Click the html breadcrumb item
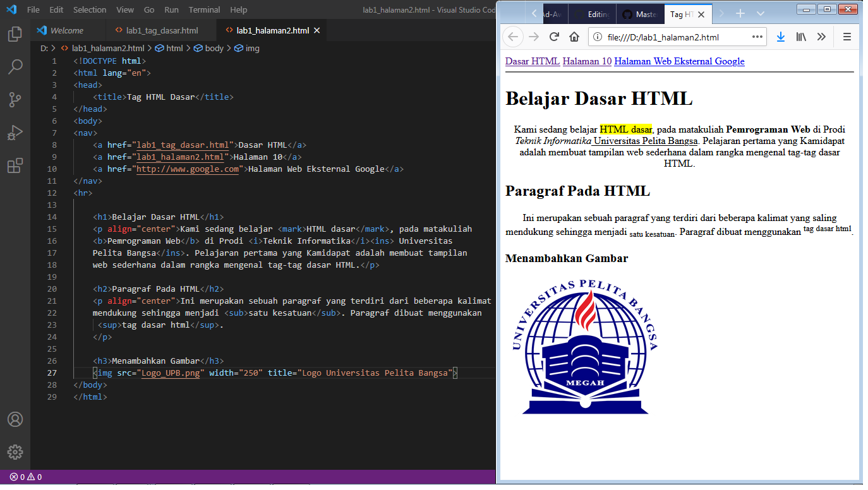868x490 pixels. [x=169, y=48]
